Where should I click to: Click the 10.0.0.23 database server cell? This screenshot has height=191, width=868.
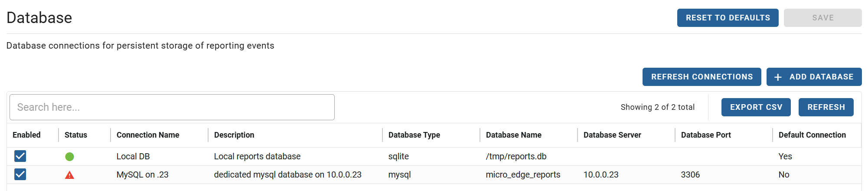point(601,175)
